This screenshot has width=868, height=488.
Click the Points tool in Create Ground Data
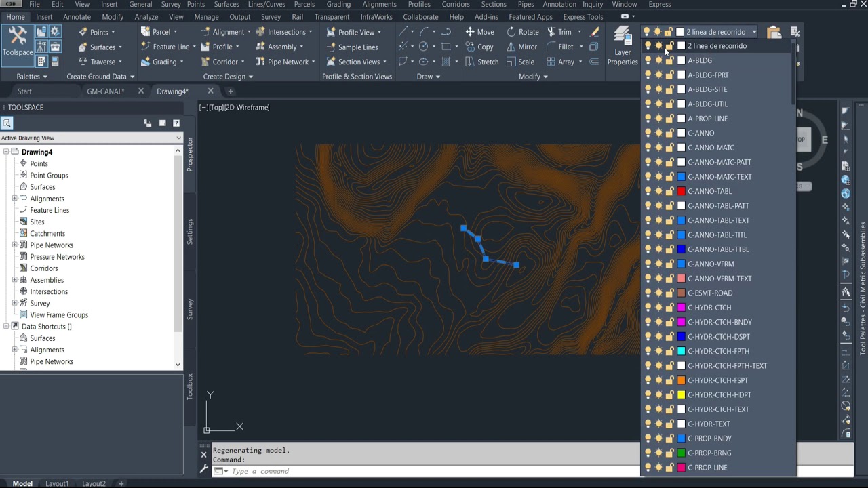[x=96, y=32]
